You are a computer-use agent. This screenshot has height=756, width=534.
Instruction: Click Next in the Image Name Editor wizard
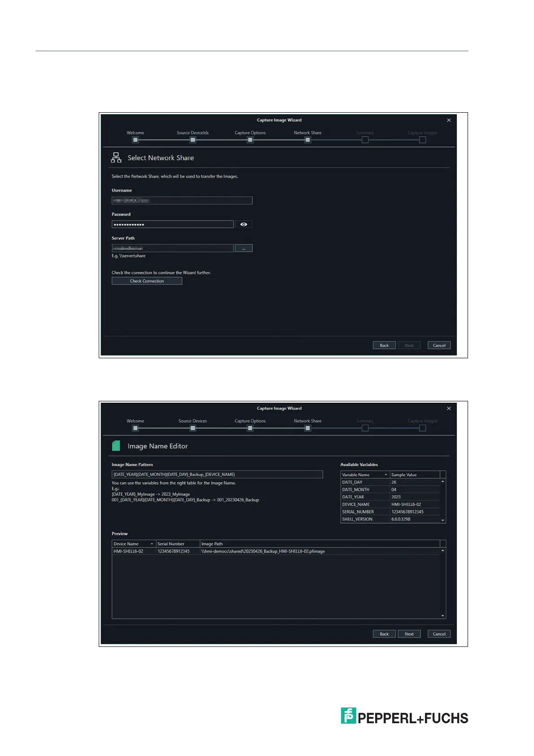[409, 634]
